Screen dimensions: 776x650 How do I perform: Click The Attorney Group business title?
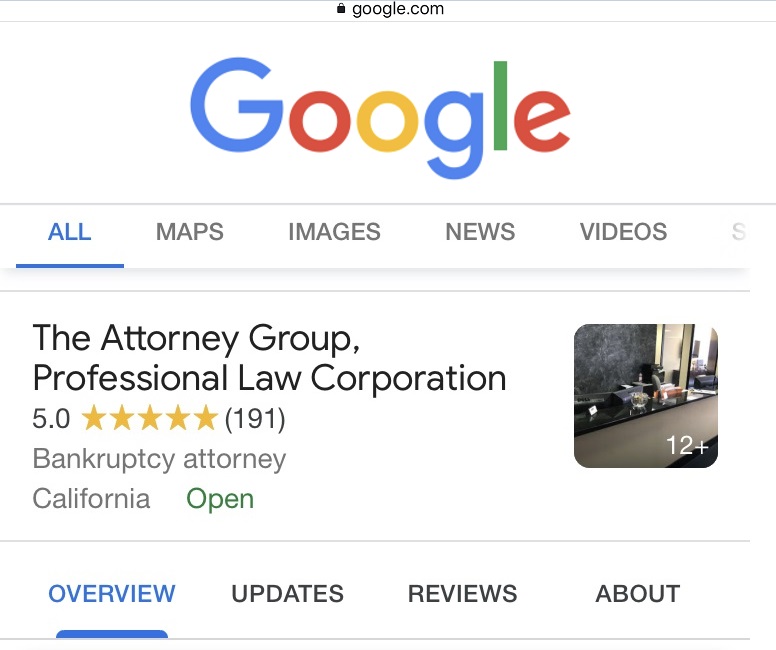[x=269, y=357]
